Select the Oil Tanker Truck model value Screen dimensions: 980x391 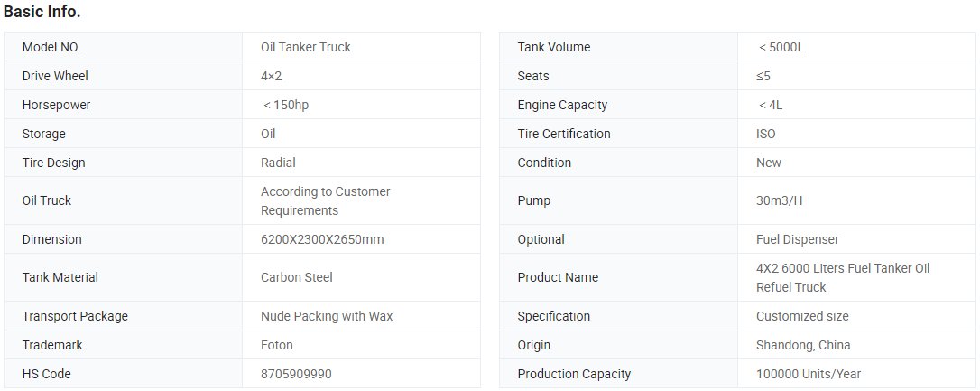(x=306, y=47)
